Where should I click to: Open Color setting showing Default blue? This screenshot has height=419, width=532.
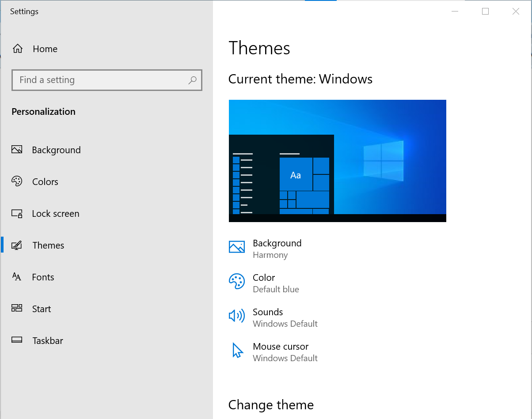(x=275, y=283)
